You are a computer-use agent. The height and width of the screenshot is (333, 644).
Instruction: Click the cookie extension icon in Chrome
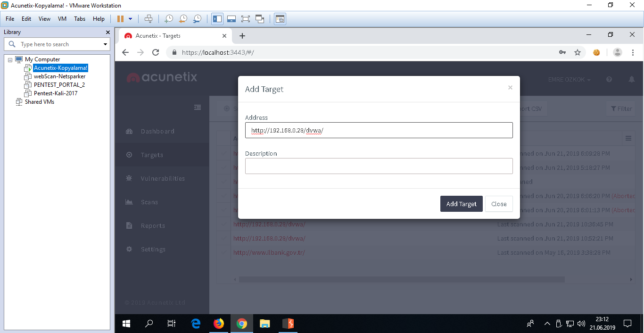pos(596,52)
